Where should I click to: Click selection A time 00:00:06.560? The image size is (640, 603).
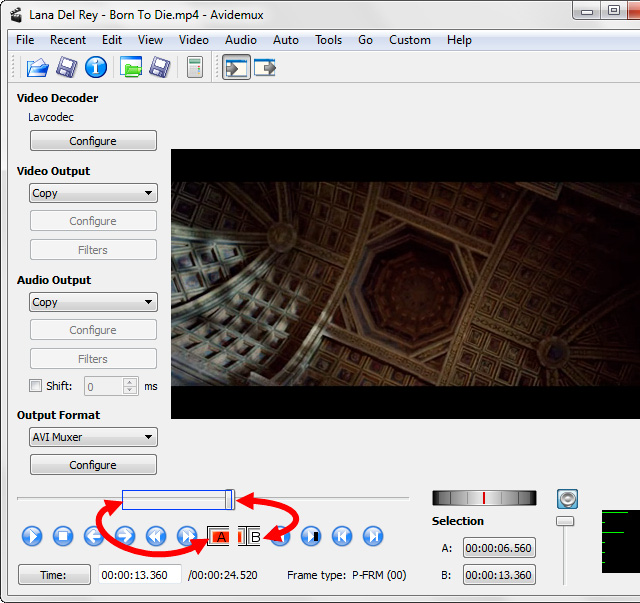pyautogui.click(x=499, y=548)
